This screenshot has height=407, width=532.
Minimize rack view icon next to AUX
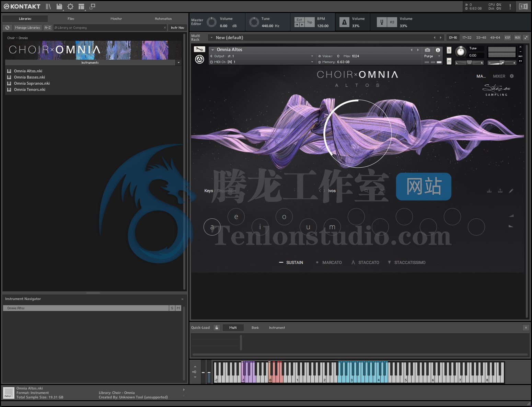(x=526, y=37)
